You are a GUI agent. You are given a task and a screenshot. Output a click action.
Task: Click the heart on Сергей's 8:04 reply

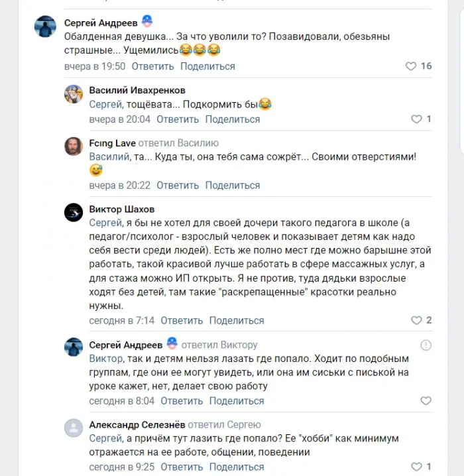coord(426,400)
